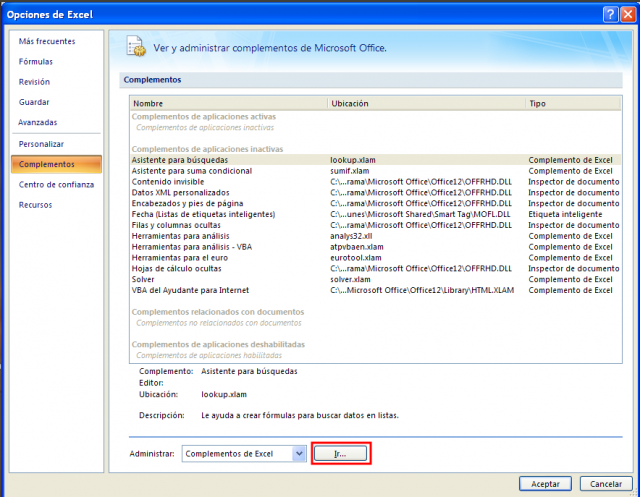Open the Personalizar category
This screenshot has height=497, width=640.
pyautogui.click(x=41, y=144)
